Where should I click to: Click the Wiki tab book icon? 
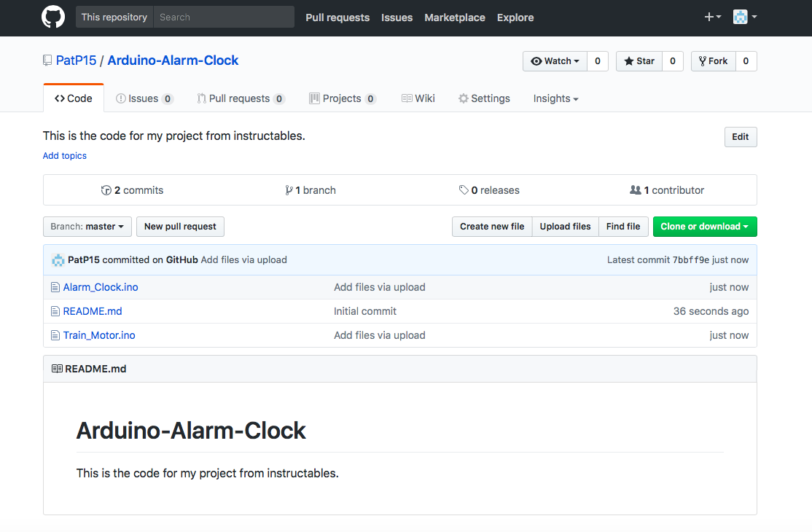click(x=407, y=98)
